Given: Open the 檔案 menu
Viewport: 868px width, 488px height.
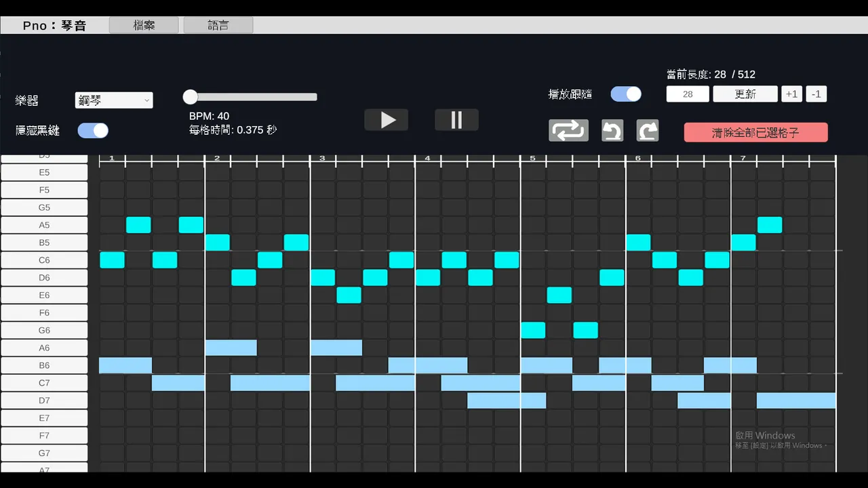Looking at the screenshot, I should pyautogui.click(x=144, y=25).
